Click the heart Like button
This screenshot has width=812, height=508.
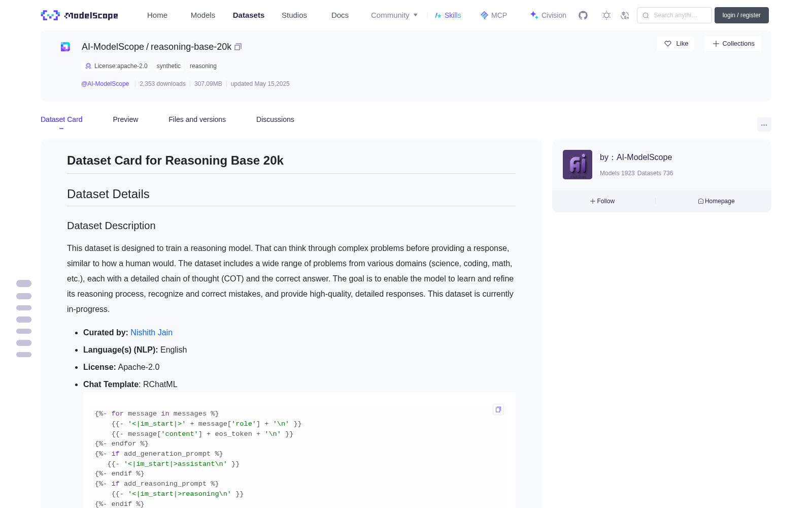[x=675, y=44]
